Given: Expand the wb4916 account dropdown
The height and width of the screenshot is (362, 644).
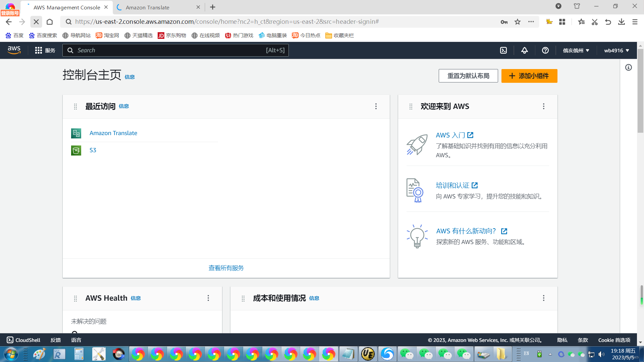Looking at the screenshot, I should tap(616, 50).
